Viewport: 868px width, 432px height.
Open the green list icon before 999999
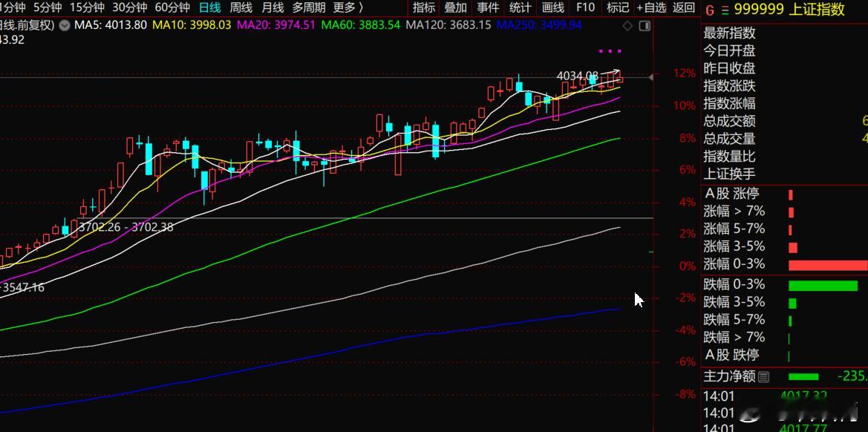[725, 10]
